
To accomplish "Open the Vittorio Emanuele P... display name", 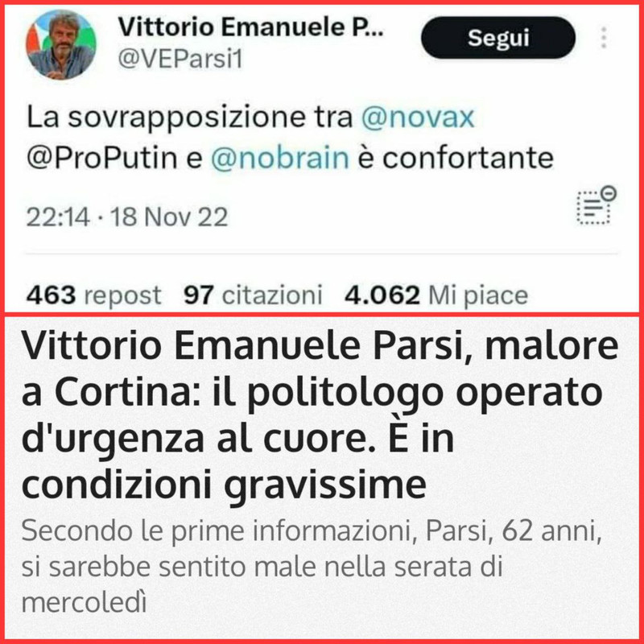I will tap(250, 27).
